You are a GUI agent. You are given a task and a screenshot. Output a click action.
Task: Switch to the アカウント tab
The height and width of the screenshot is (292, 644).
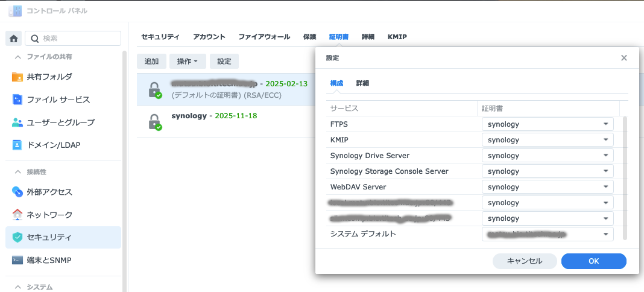(209, 37)
